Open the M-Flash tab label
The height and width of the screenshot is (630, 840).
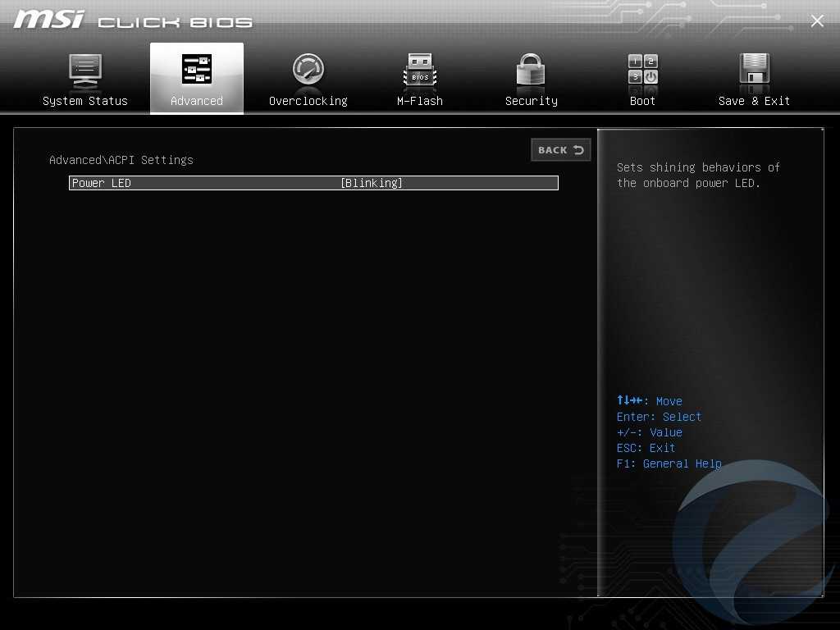coord(420,101)
